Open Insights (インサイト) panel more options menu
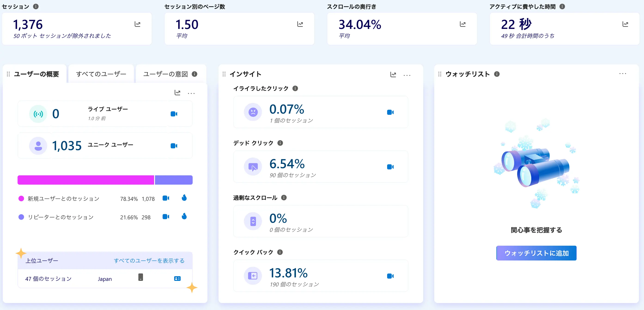This screenshot has width=644, height=310. 407,75
